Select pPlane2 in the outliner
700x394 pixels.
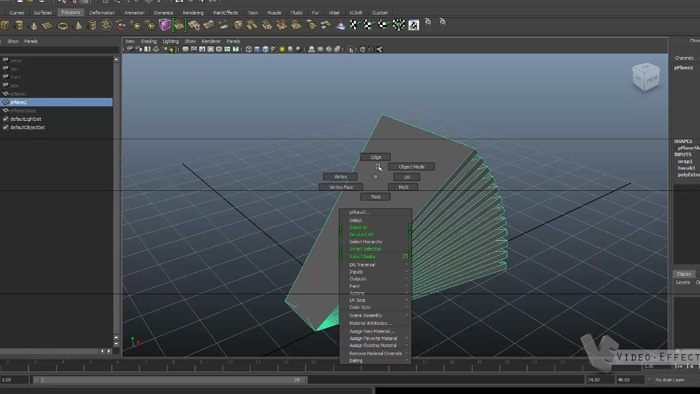[56, 102]
